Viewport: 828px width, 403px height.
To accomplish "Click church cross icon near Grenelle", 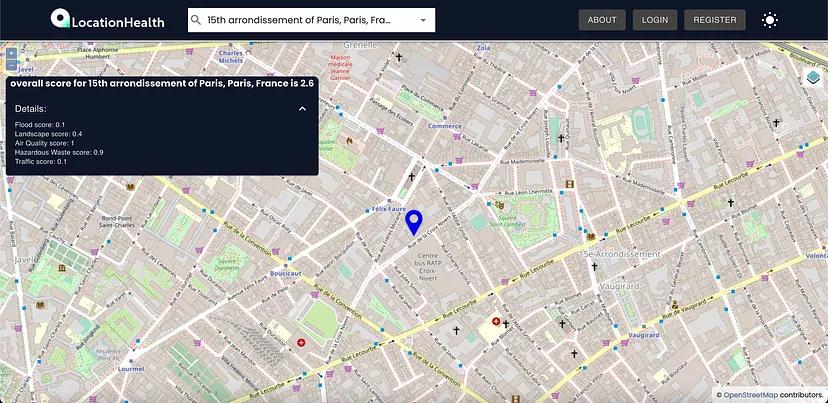I will [399, 57].
